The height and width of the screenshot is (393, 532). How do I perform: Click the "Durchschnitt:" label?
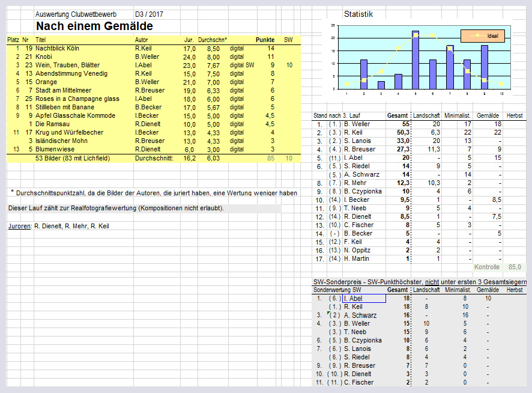coord(154,158)
